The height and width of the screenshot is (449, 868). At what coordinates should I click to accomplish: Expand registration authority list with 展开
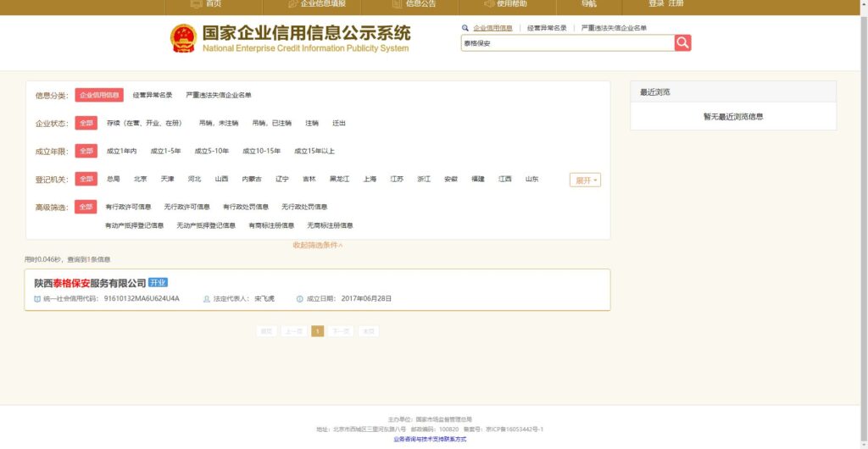point(585,180)
